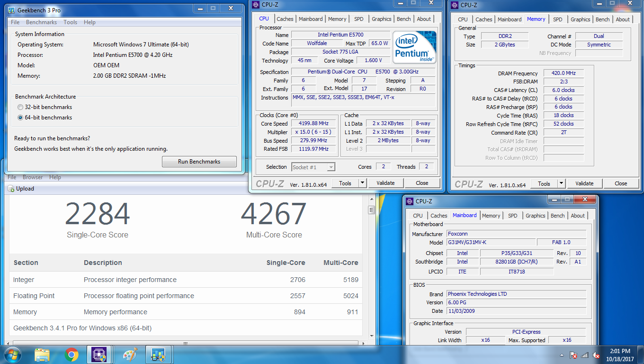Click Validate in CPU-Z CPU window
Viewport: 644px width, 364px height.
pyautogui.click(x=385, y=183)
